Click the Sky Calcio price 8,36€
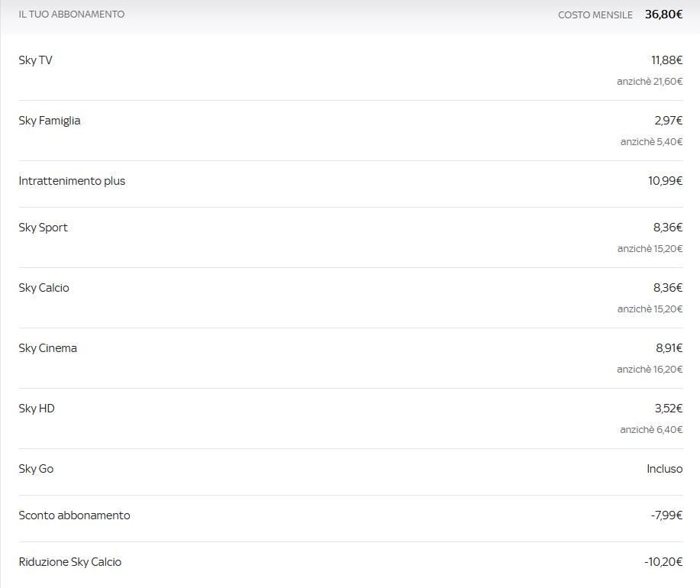 668,288
